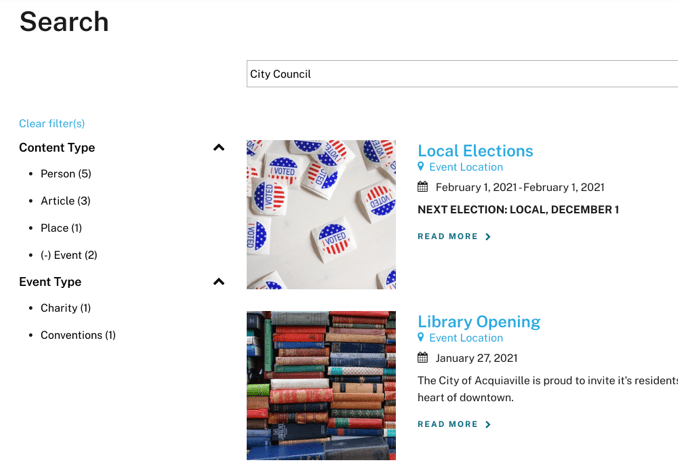Select the Charity event type filter
Screen dimensions: 678x472
tap(65, 308)
